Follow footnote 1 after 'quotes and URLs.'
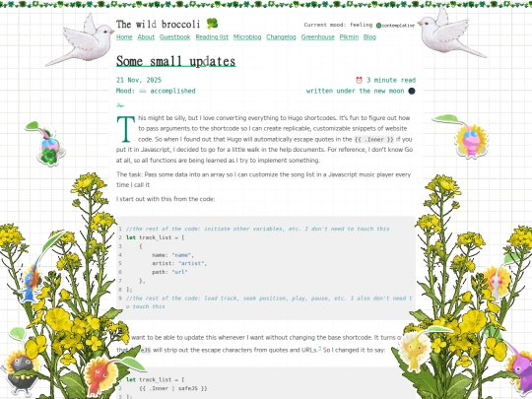 [x=319, y=348]
